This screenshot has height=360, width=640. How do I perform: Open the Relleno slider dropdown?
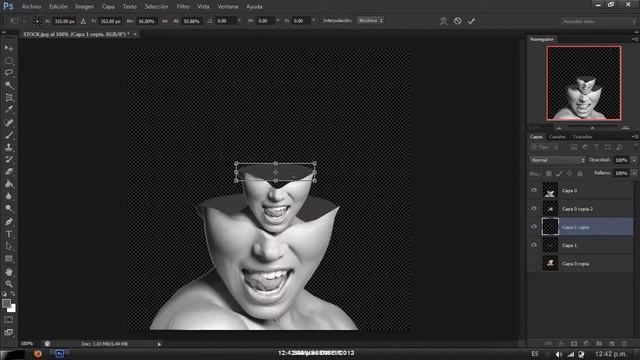pyautogui.click(x=634, y=173)
